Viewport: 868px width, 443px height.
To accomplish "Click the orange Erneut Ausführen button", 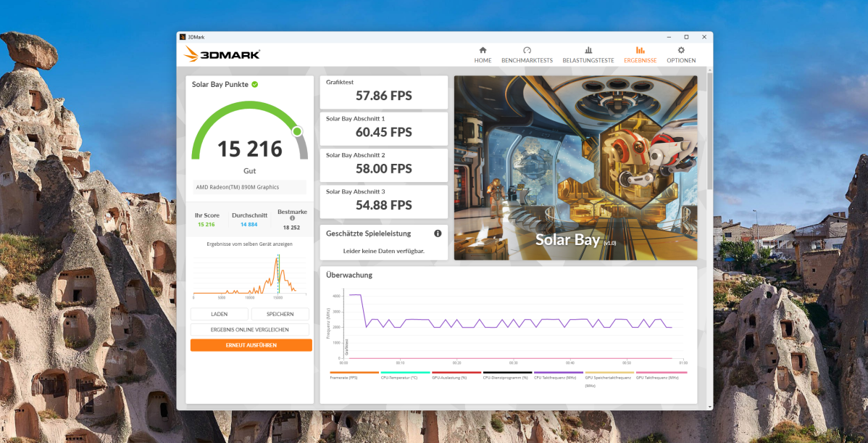I will (x=251, y=345).
